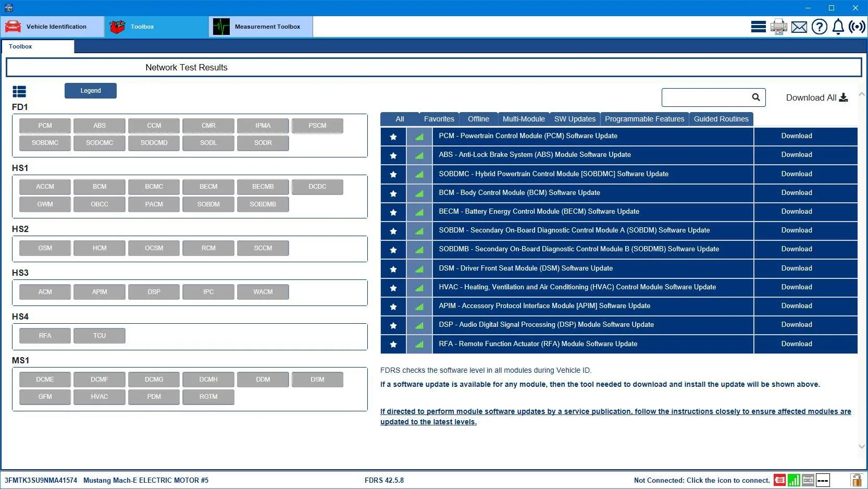Click the signal icon on the DSM update row
This screenshot has height=489, width=868.
tap(419, 269)
